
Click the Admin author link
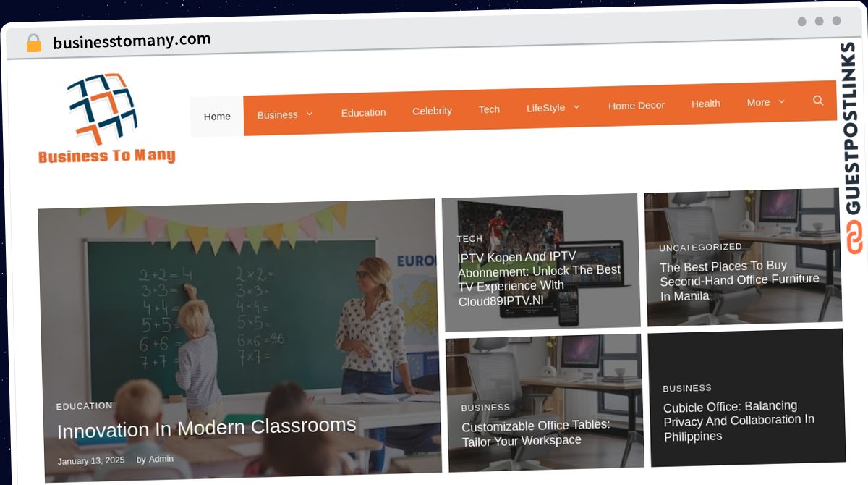pyautogui.click(x=161, y=459)
